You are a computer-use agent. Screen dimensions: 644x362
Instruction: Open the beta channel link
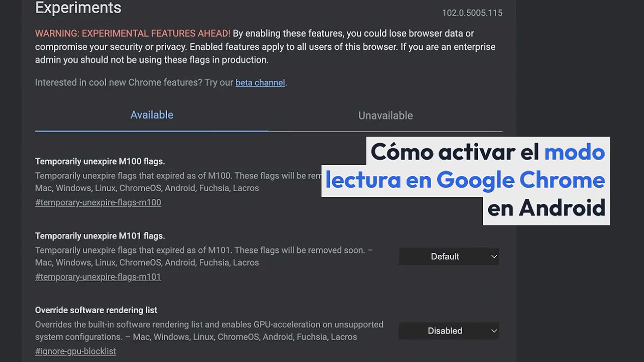tap(260, 83)
